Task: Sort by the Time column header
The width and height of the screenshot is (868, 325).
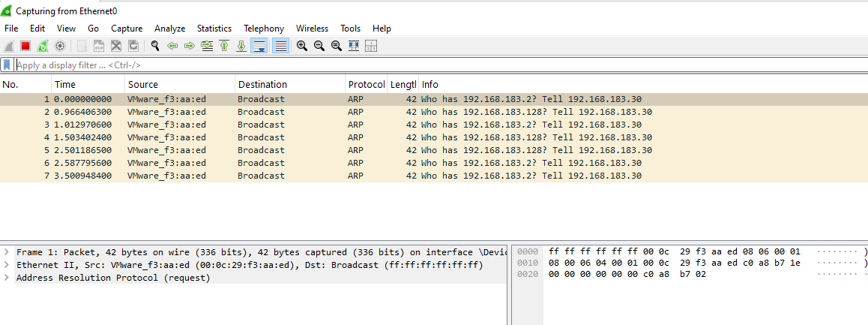Action: pyautogui.click(x=88, y=84)
